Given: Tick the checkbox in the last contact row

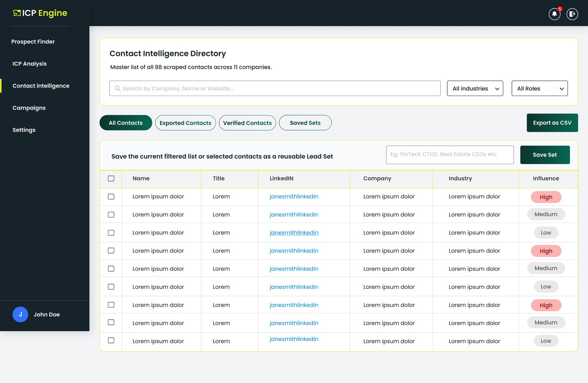Looking at the screenshot, I should 111,340.
